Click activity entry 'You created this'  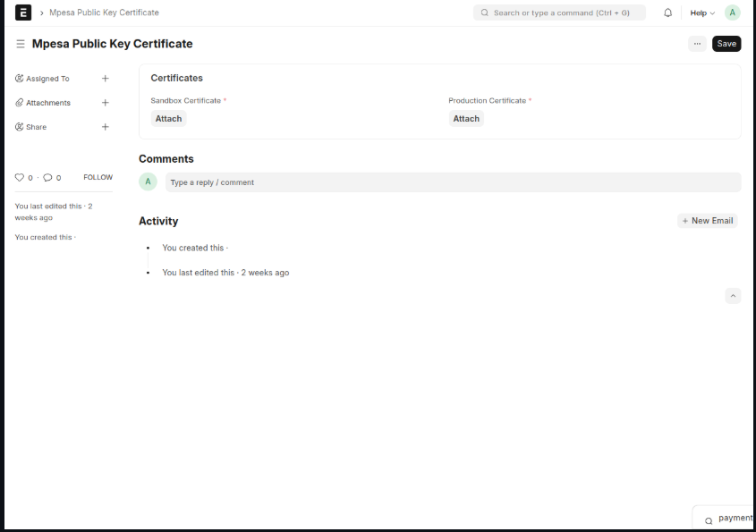(x=195, y=248)
